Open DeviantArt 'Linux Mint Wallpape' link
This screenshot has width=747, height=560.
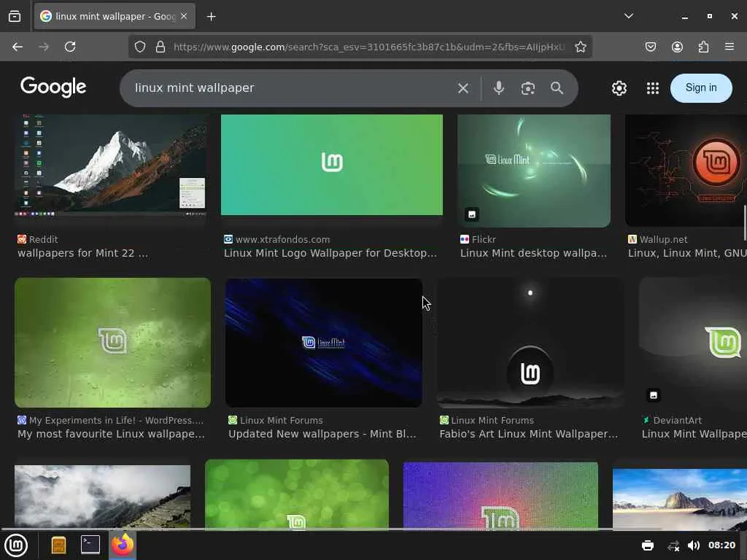[x=694, y=435]
